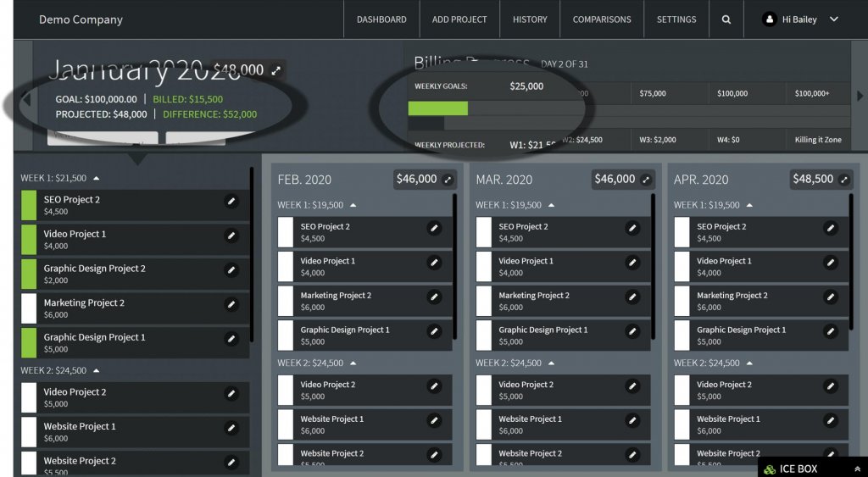Click the Demo Company title link
Screen dimensions: 868x477
(81, 19)
